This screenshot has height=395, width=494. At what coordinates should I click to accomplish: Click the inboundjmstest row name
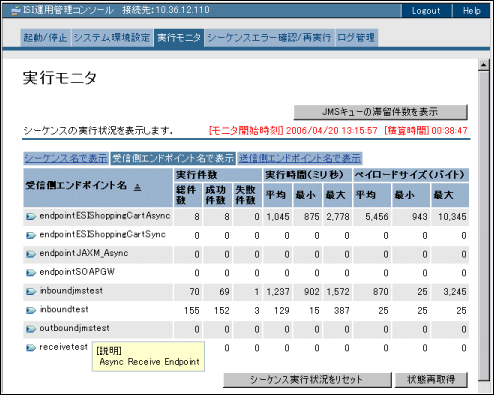(71, 291)
